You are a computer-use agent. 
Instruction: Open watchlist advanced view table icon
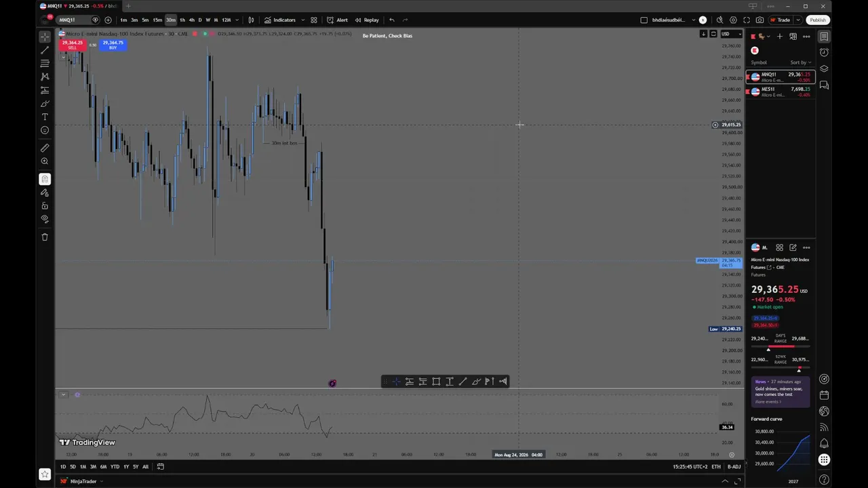(793, 37)
